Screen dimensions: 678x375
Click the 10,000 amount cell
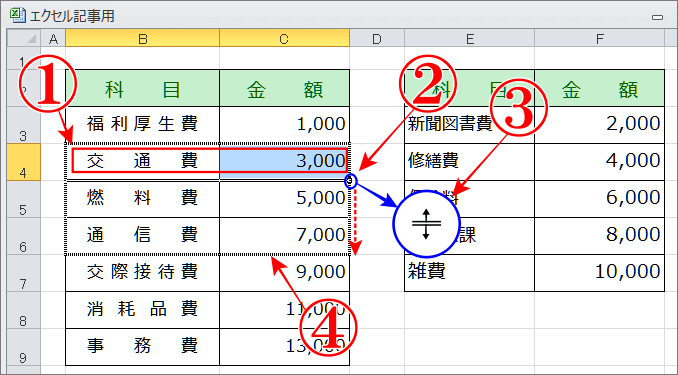point(599,273)
